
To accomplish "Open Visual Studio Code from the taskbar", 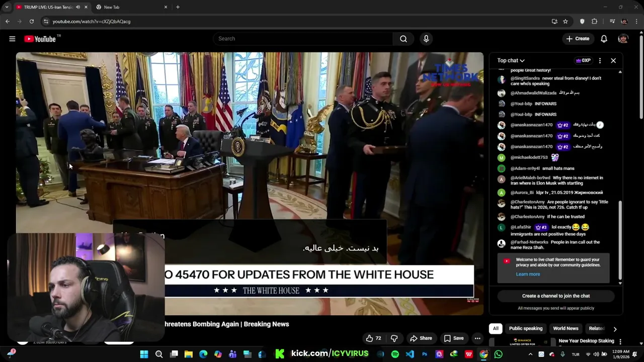I will (410, 354).
